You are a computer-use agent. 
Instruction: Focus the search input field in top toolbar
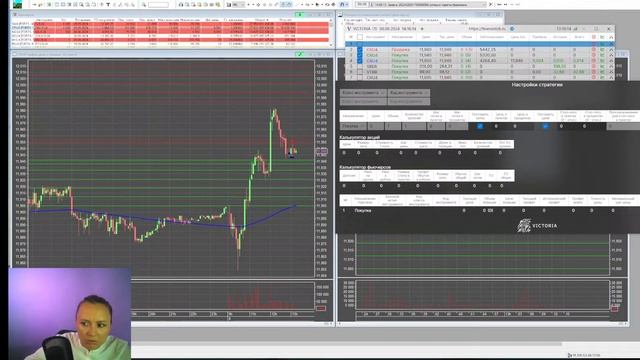tap(158, 4)
